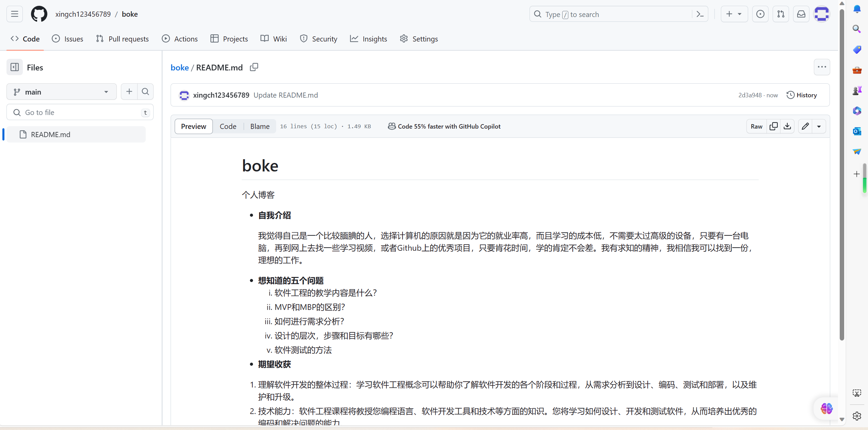This screenshot has height=430, width=868.
Task: Expand more edit options dropdown
Action: (x=819, y=126)
